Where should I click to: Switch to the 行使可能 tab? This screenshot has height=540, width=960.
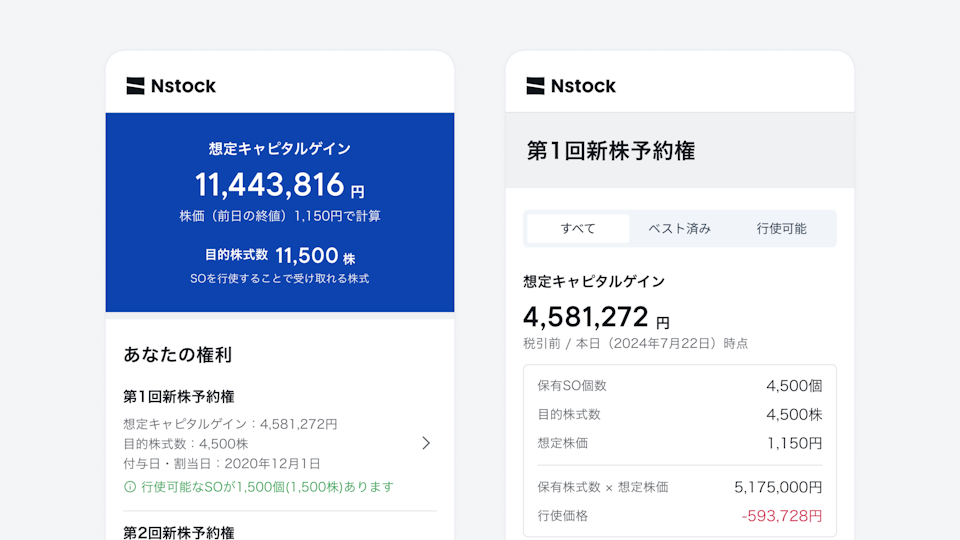781,228
